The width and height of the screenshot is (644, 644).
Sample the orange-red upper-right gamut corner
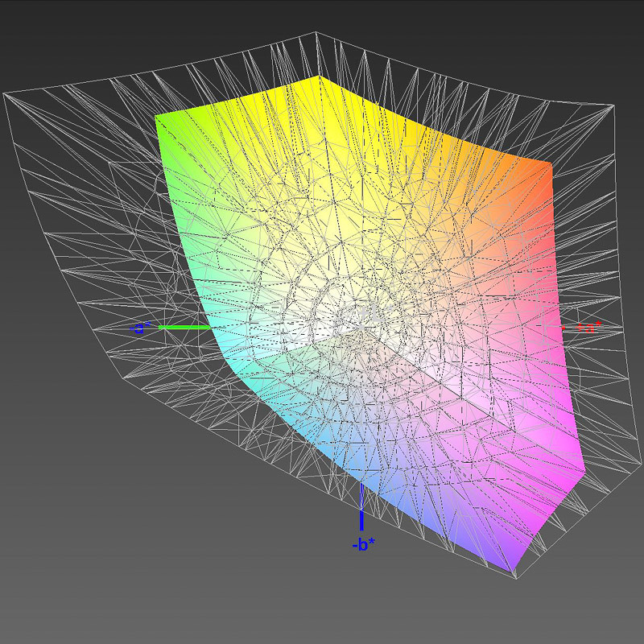coord(549,165)
